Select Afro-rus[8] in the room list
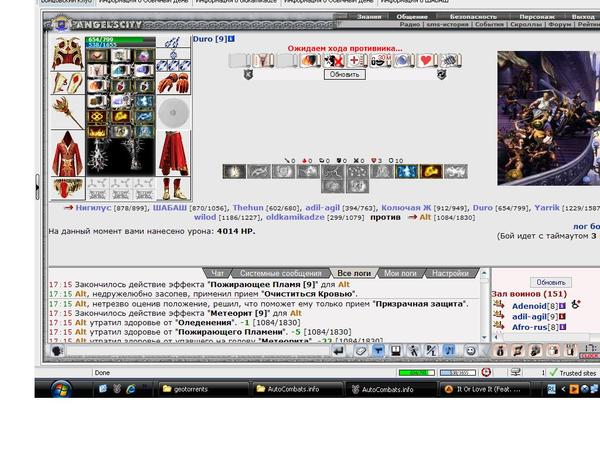Screen dimensions: 600x450 tap(535, 327)
